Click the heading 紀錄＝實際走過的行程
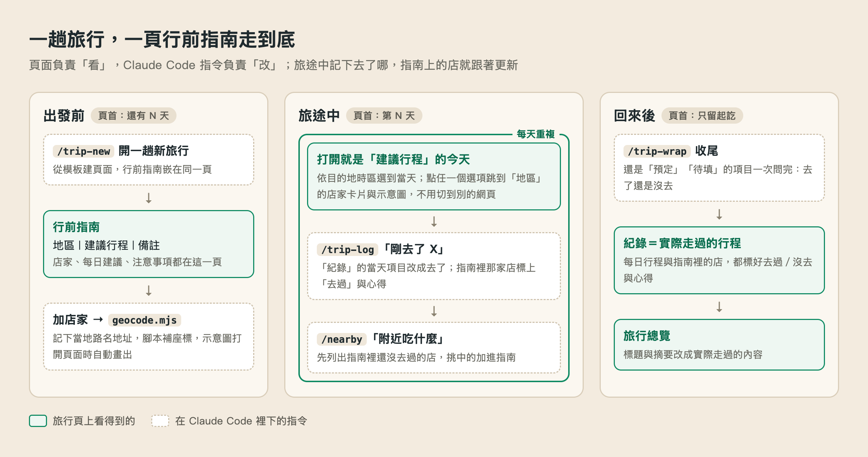The image size is (868, 457). 682,243
